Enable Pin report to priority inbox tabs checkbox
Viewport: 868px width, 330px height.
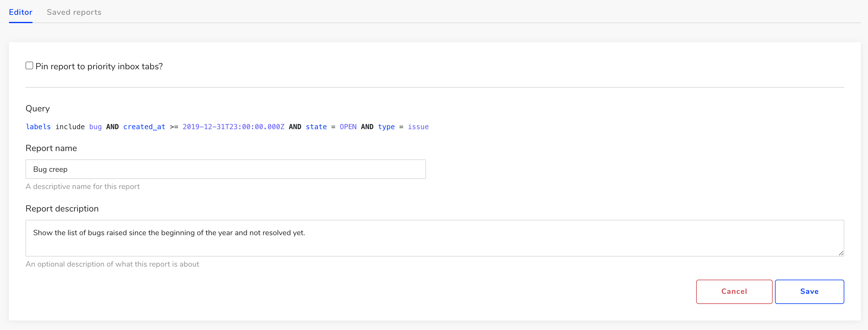pyautogui.click(x=29, y=65)
